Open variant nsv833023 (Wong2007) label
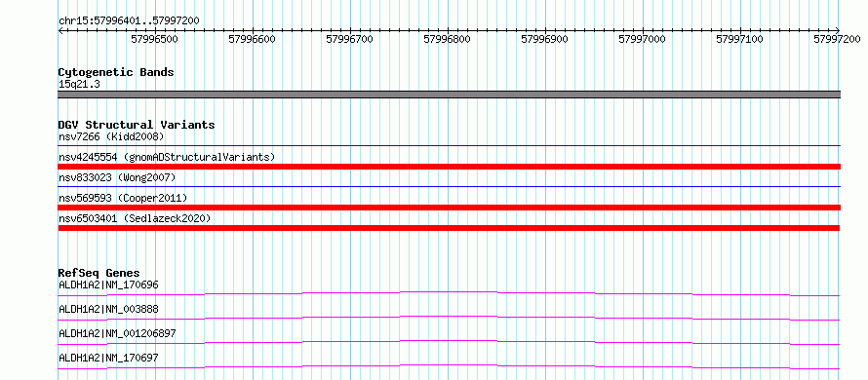Image resolution: width=868 pixels, height=380 pixels. tap(117, 177)
